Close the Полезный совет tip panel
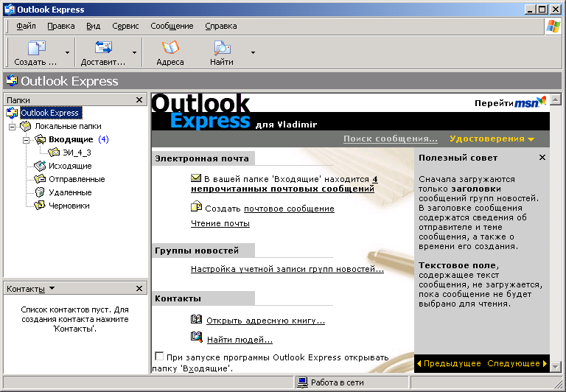 (542, 158)
